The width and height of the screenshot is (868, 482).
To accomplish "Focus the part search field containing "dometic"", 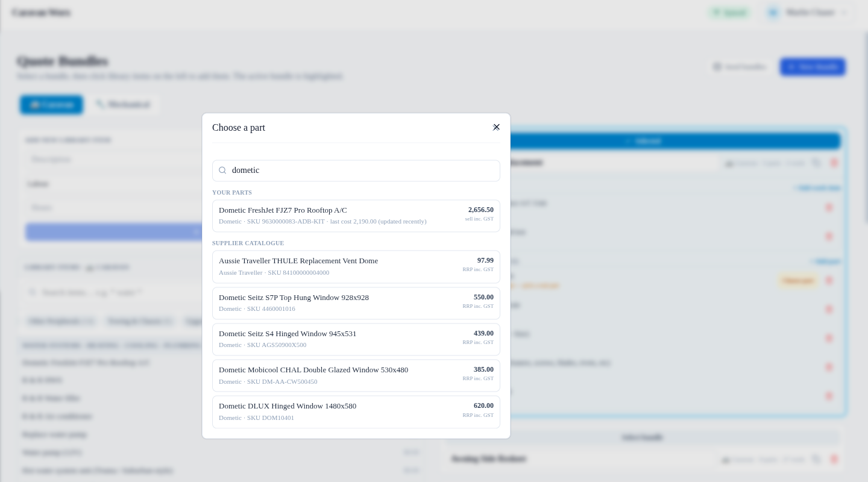I will 356,171.
